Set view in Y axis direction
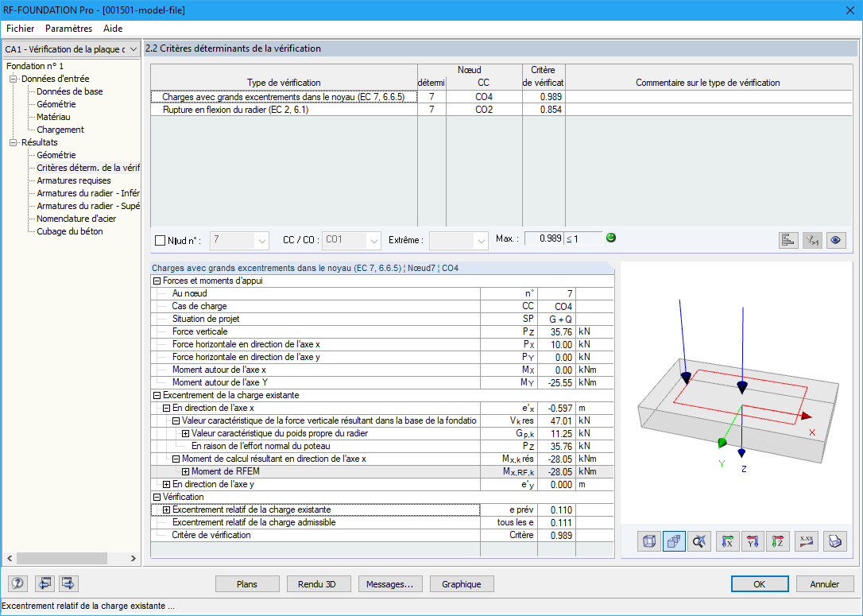Screen dimensions: 863x616 [x=753, y=542]
